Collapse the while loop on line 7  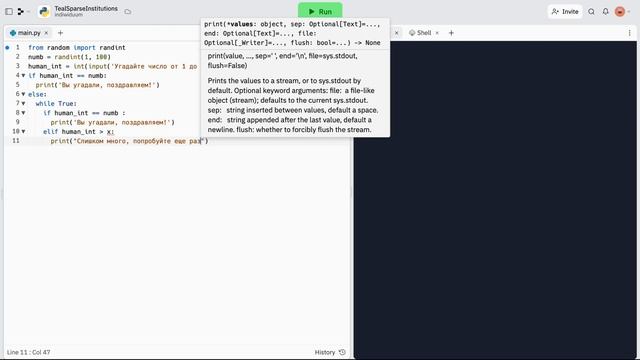click(x=23, y=104)
